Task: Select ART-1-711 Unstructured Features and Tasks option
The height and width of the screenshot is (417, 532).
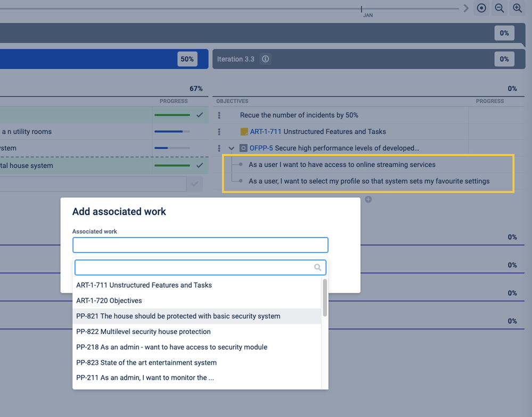Action: 197,285
